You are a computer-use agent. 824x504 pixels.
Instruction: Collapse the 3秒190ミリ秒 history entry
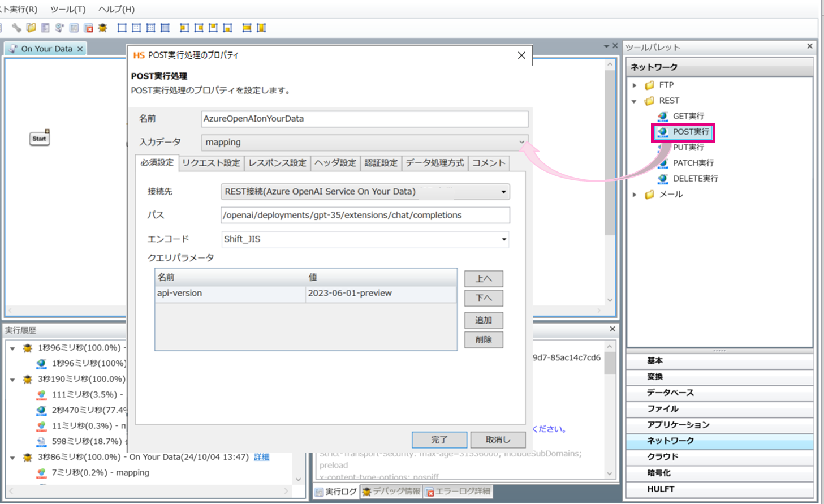[12, 380]
